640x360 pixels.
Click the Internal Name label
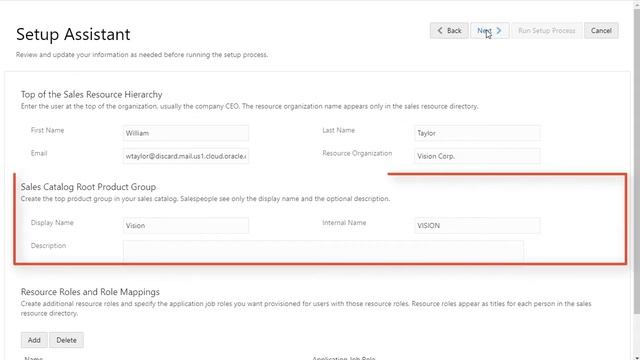[344, 222]
